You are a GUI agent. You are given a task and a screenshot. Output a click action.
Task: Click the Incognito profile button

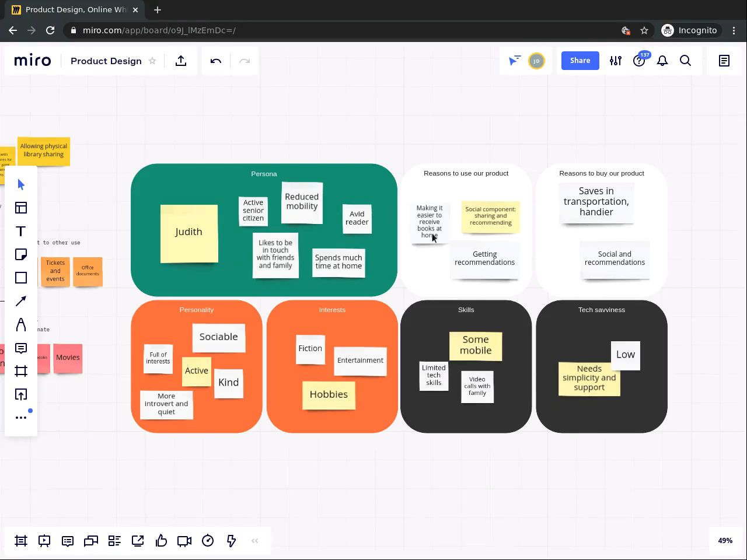click(x=690, y=30)
